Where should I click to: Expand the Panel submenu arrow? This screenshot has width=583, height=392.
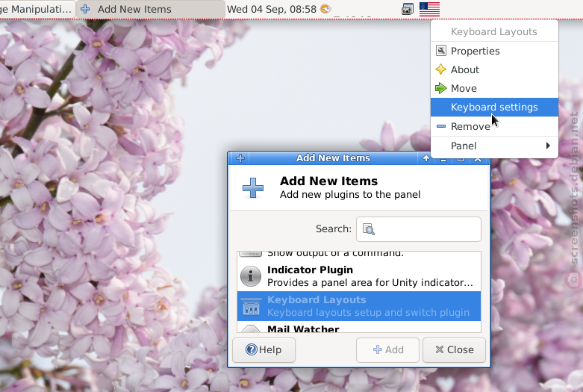pos(548,146)
